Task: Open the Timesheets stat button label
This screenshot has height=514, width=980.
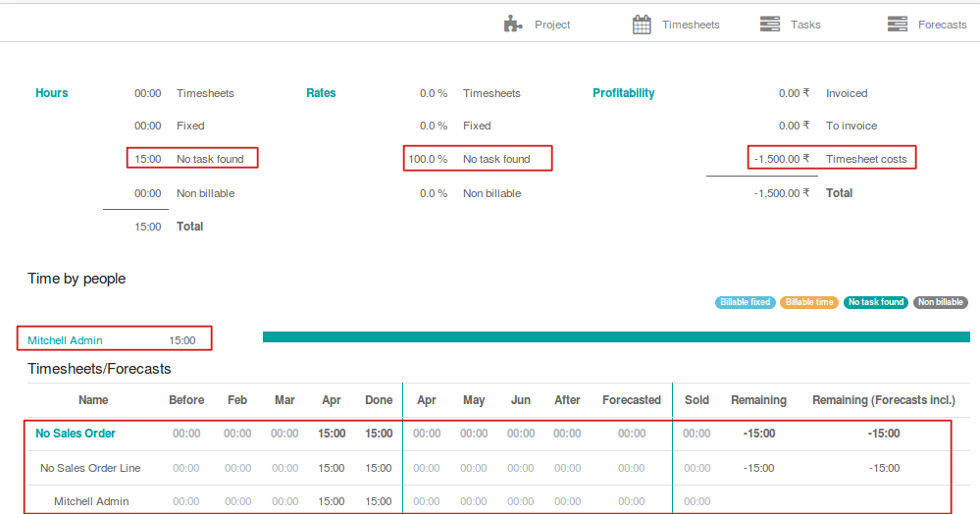Action: pos(691,25)
